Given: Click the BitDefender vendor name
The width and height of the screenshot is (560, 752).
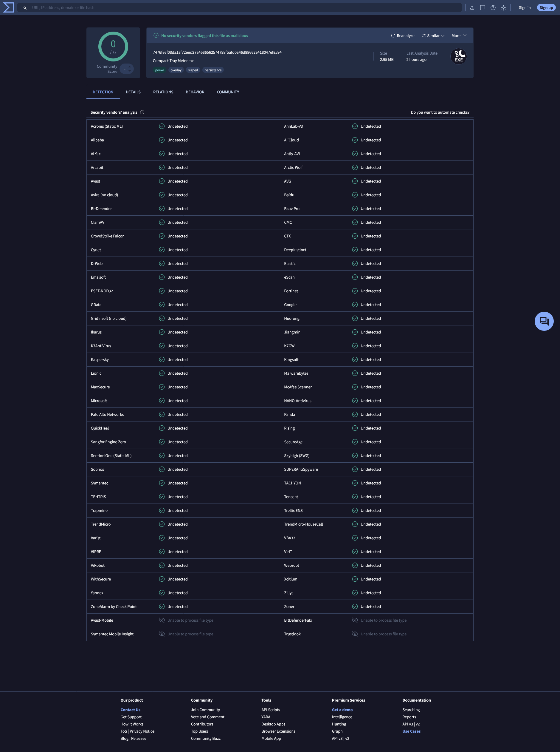Looking at the screenshot, I should pos(101,209).
